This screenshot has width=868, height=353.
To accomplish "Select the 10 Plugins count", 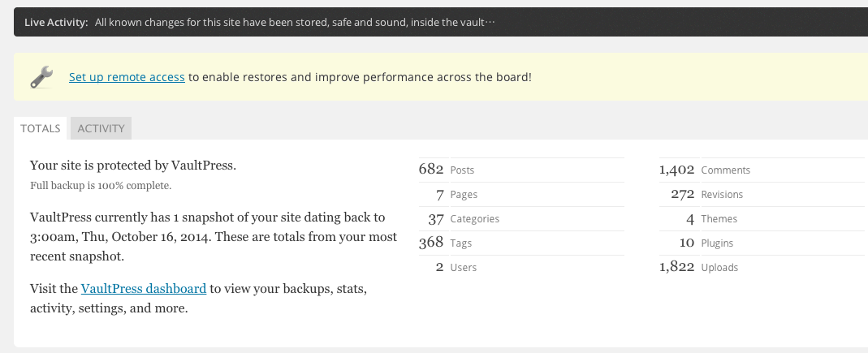I will click(686, 243).
